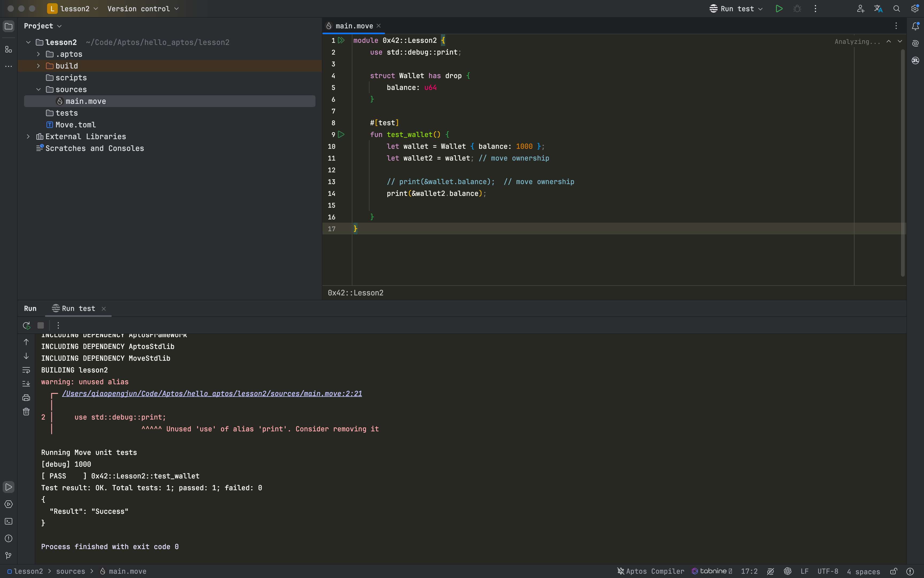924x578 pixels.
Task: Close the Run test tab
Action: coord(104,309)
